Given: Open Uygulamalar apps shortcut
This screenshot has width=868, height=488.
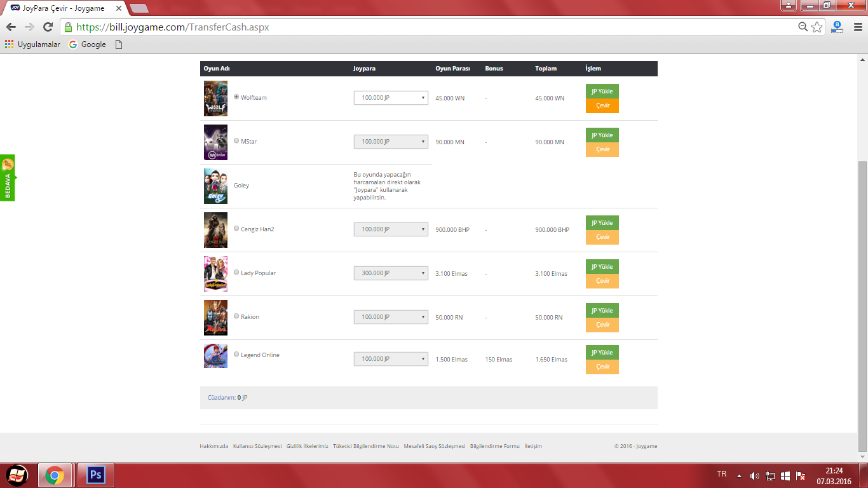Looking at the screenshot, I should (32, 44).
